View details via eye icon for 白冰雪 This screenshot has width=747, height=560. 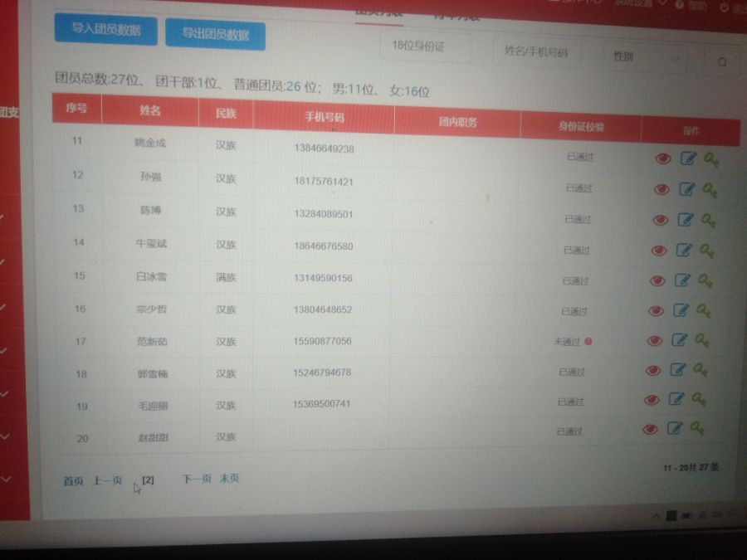(658, 280)
